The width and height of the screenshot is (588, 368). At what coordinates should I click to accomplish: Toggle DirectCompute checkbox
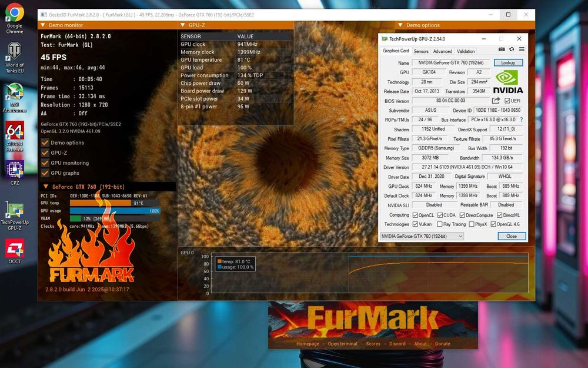tap(462, 215)
